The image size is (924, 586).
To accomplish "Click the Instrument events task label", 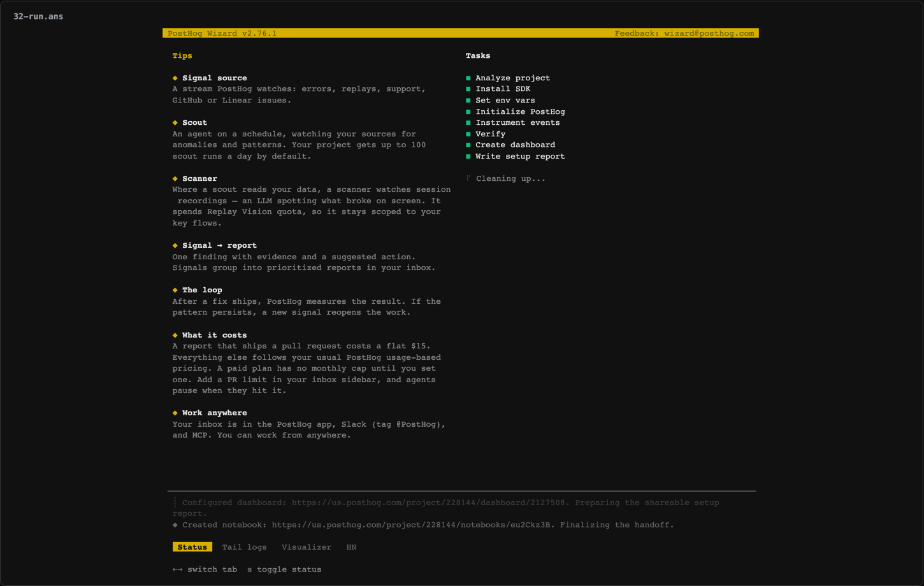I will pos(517,122).
